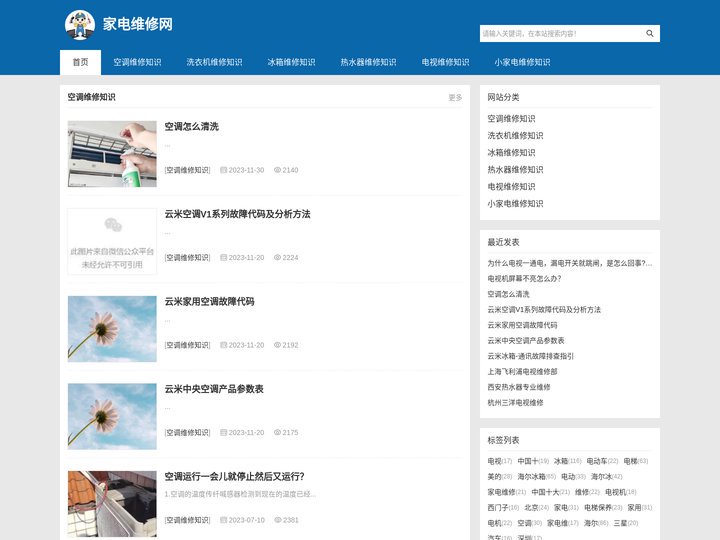Image resolution: width=720 pixels, height=540 pixels.
Task: Open recent post 杭州三洋电视维修
Action: (x=515, y=403)
